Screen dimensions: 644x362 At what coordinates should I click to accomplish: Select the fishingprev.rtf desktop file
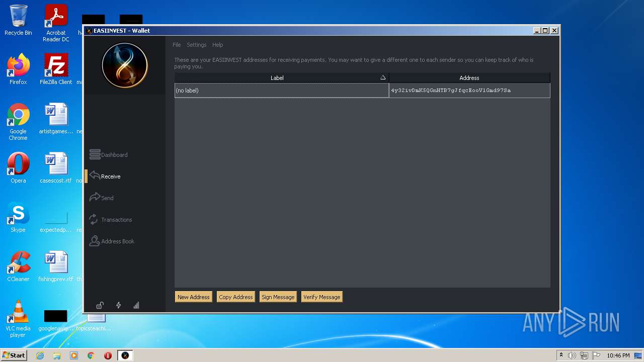click(x=56, y=266)
